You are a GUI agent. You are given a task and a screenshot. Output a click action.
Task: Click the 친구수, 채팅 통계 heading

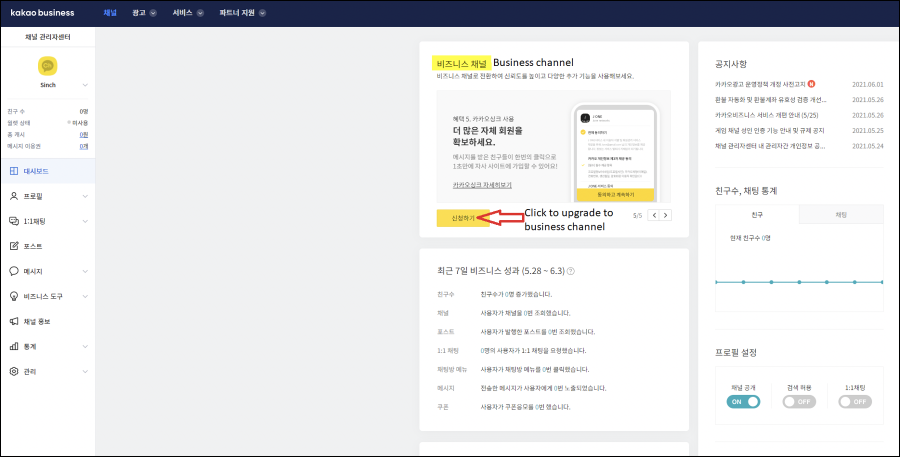[x=746, y=190]
